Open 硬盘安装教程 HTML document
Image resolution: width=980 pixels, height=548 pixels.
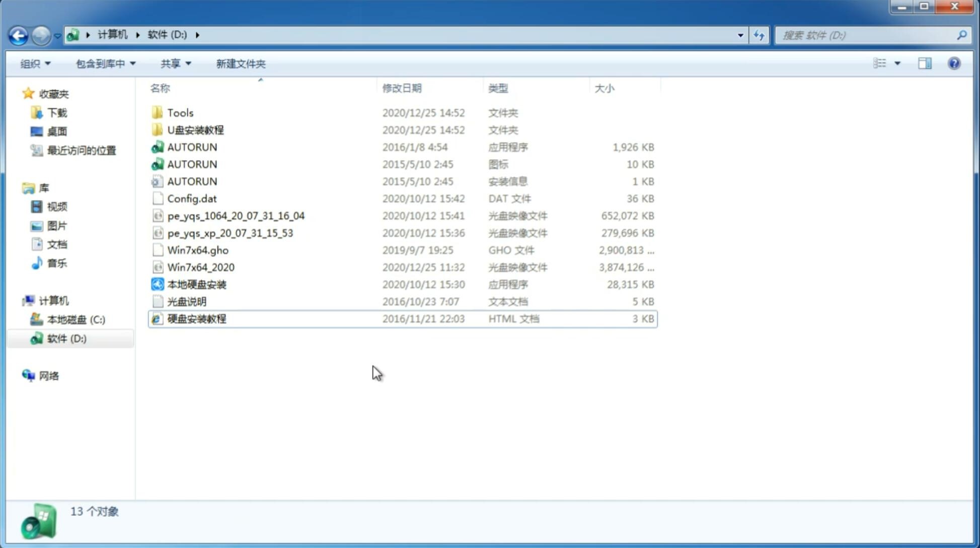click(x=196, y=318)
